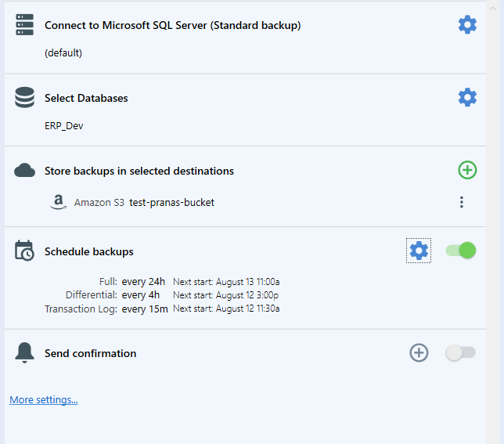Click the calendar clock schedule icon
The height and width of the screenshot is (444, 504).
click(x=24, y=251)
